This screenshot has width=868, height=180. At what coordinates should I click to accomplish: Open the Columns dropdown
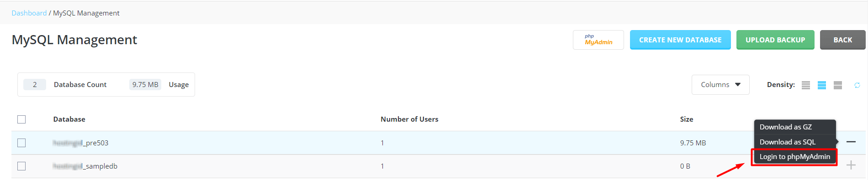720,85
